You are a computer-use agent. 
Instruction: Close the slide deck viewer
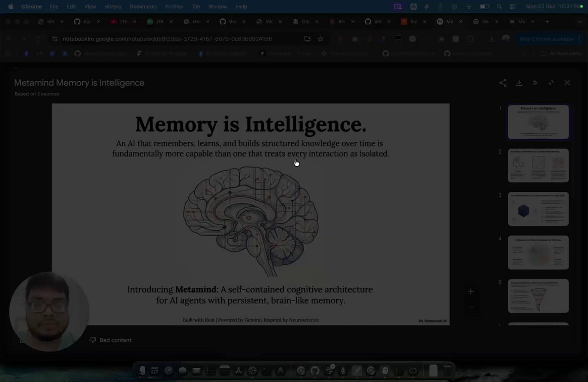(x=567, y=83)
